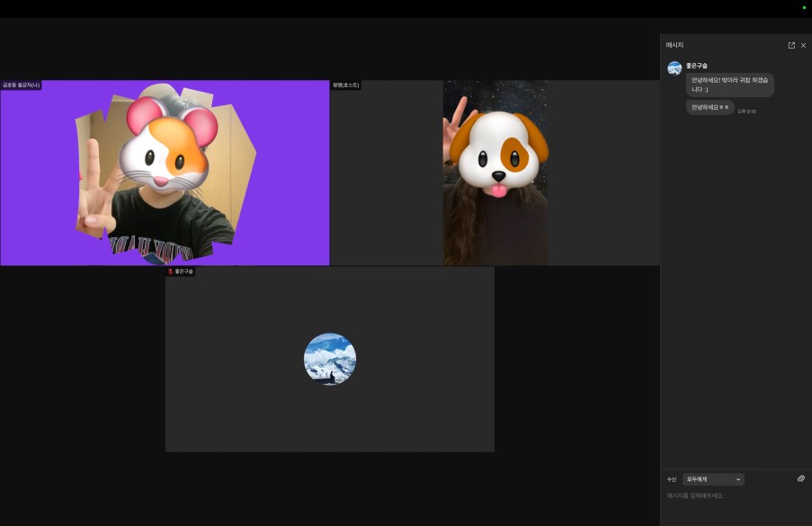Pop out the 메시지 chat panel
This screenshot has height=526, width=812.
(x=791, y=46)
